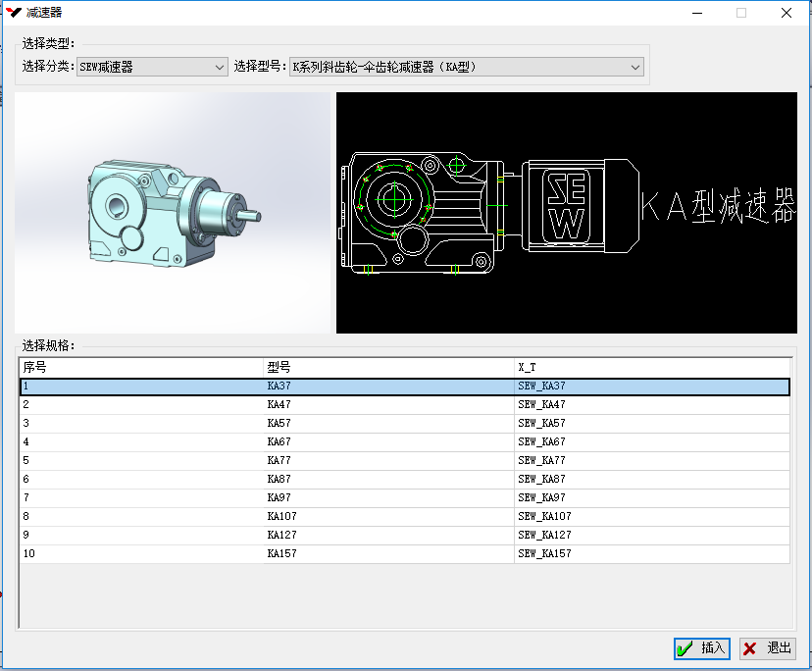Click the X_T column header
The height and width of the screenshot is (671, 812).
(651, 367)
